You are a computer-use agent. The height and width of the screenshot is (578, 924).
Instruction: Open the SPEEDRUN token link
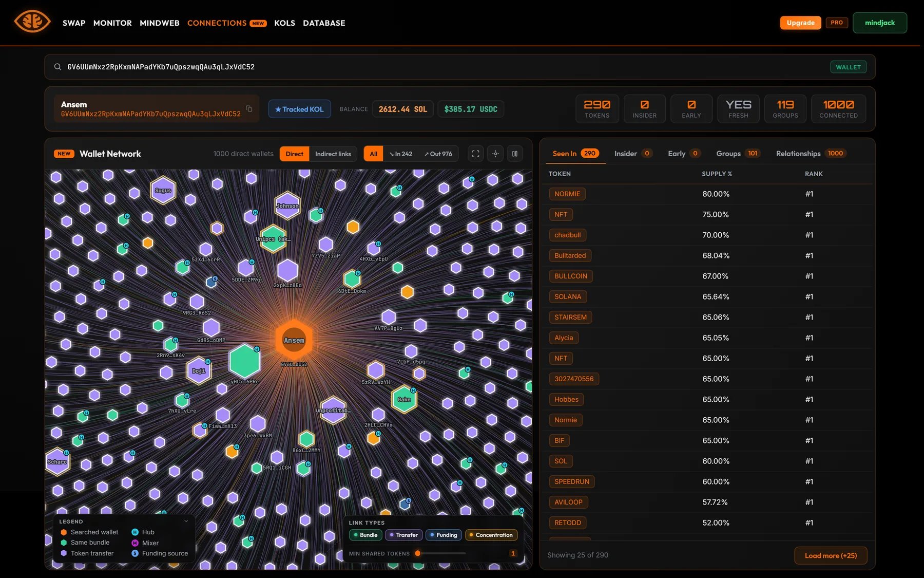572,481
